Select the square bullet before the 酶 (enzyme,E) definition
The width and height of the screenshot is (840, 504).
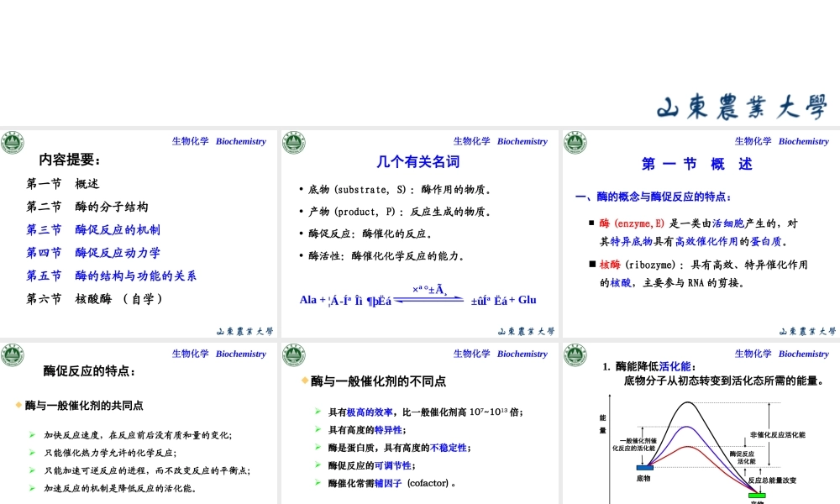(593, 224)
